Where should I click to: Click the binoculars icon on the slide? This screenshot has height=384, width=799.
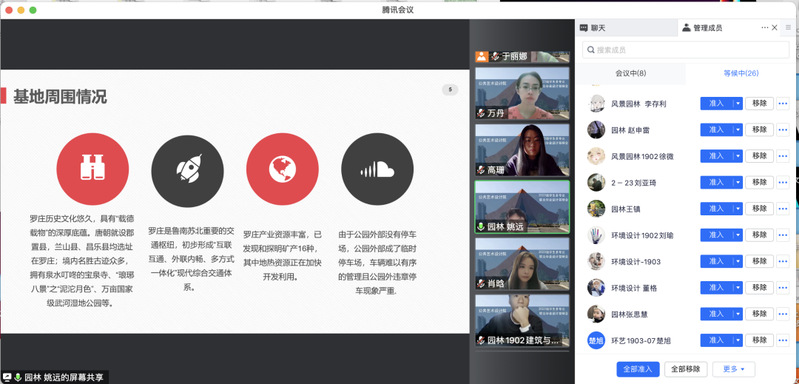click(92, 169)
